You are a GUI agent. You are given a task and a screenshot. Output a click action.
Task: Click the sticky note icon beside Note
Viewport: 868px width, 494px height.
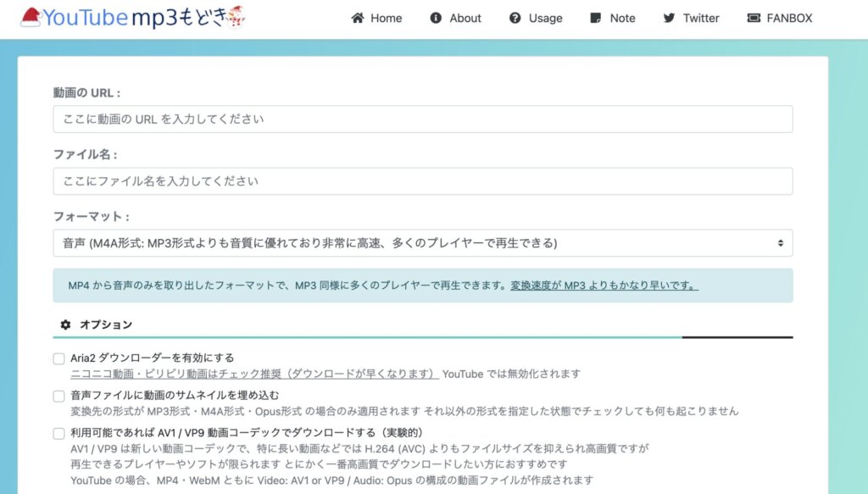(x=596, y=19)
